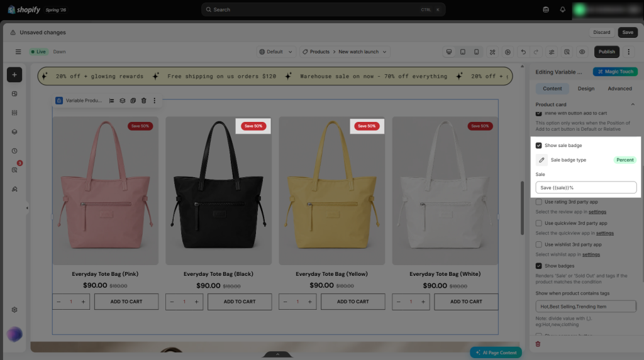Select the Advanced tab
The width and height of the screenshot is (644, 360).
[x=619, y=89]
